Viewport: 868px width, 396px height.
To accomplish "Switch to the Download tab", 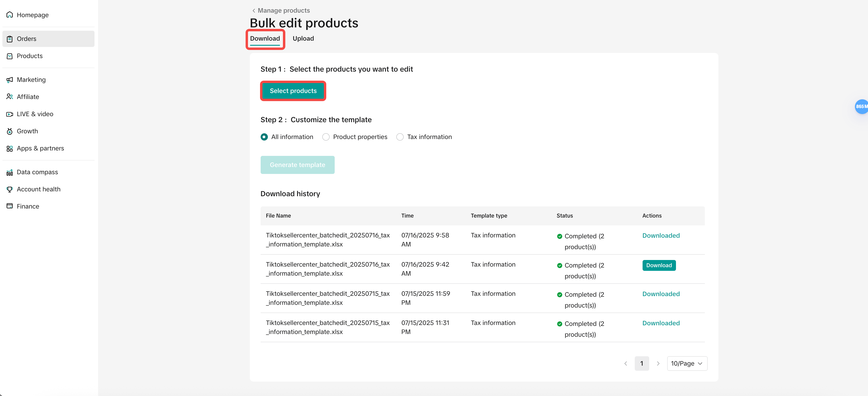I will (x=265, y=39).
